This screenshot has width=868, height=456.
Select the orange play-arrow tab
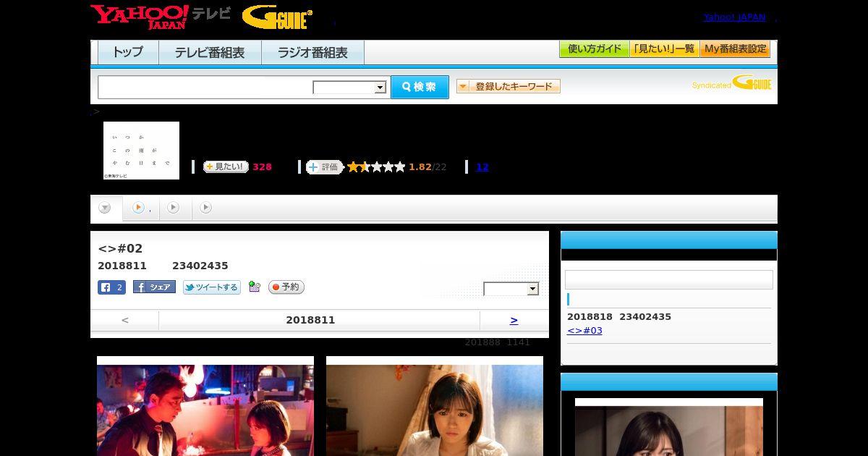click(141, 208)
